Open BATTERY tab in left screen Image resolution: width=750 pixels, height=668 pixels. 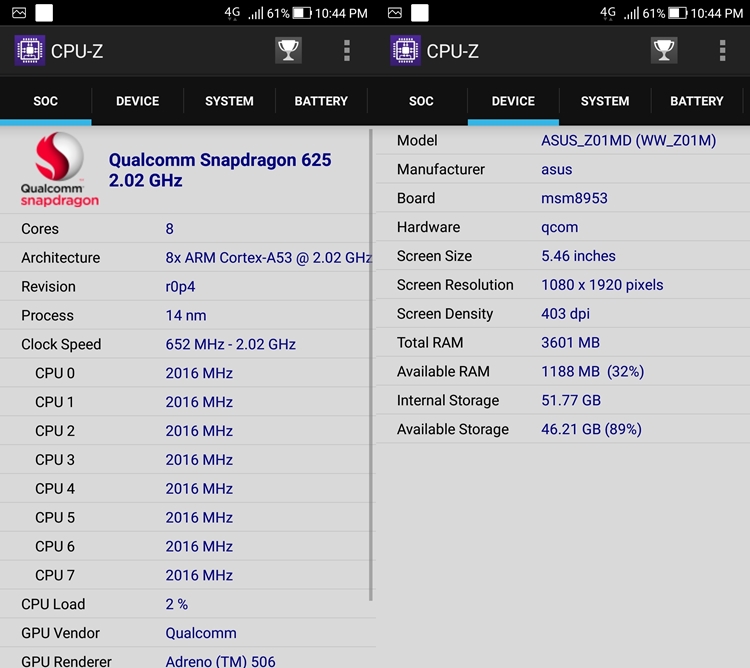pyautogui.click(x=321, y=101)
